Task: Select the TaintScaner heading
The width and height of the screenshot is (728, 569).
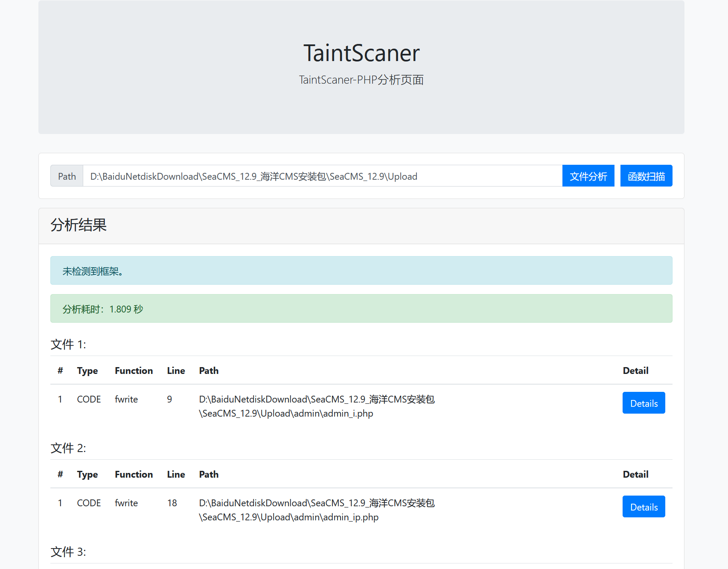Action: point(361,53)
